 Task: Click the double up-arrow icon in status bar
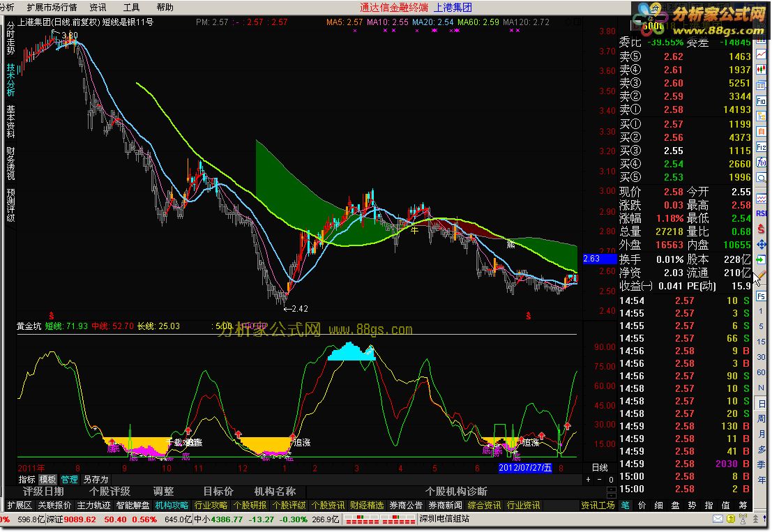755,519
